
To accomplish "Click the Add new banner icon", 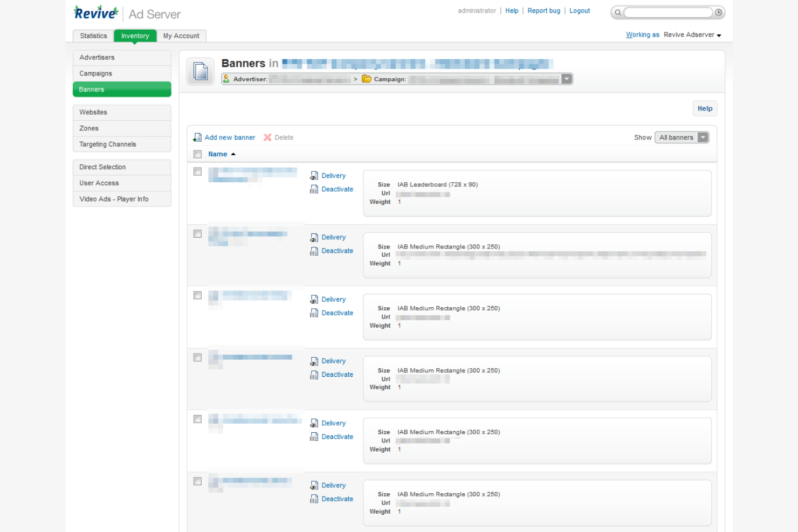I will pos(197,137).
